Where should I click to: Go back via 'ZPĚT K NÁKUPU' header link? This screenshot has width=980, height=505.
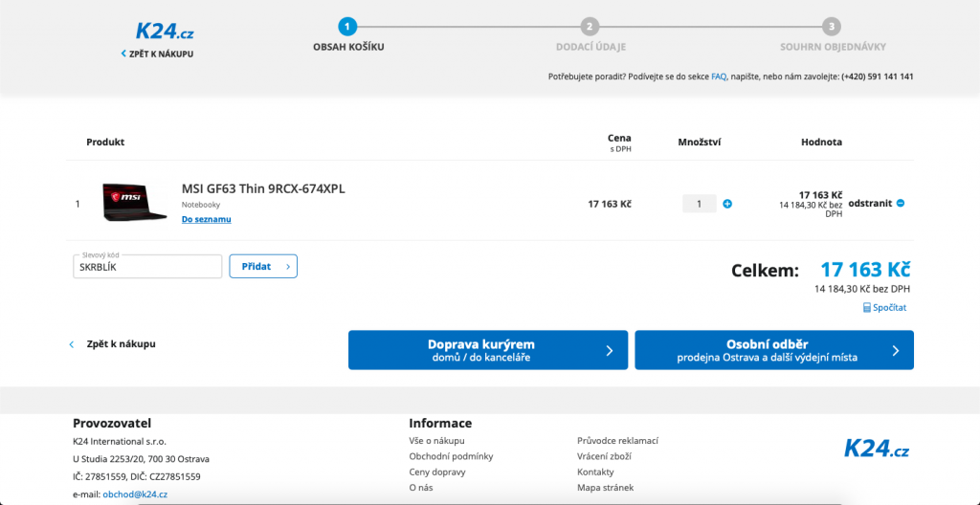coord(158,55)
